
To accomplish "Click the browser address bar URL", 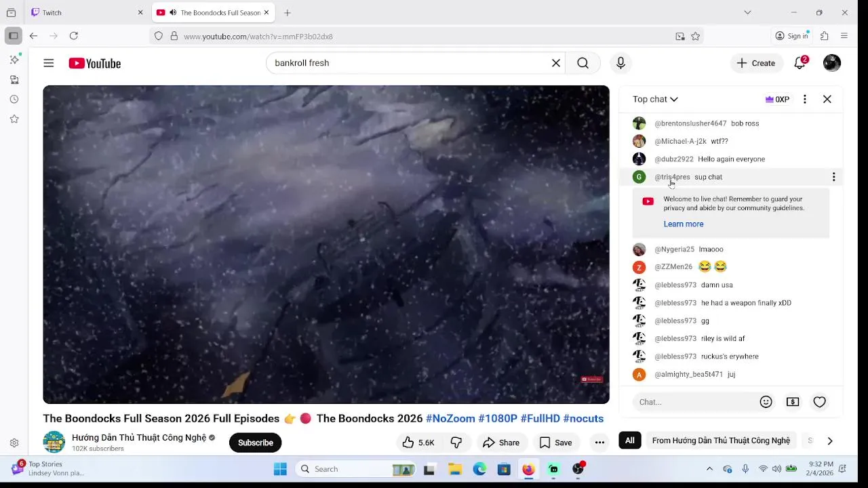I will (258, 37).
